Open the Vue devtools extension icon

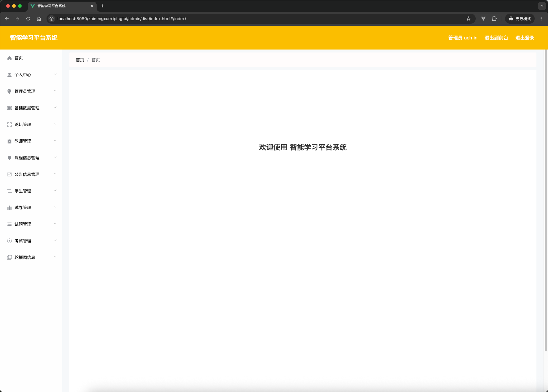click(x=483, y=19)
